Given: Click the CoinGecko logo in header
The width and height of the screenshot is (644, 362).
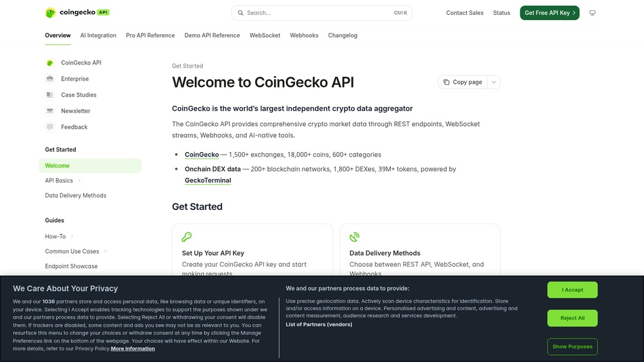Looking at the screenshot, I should point(77,13).
